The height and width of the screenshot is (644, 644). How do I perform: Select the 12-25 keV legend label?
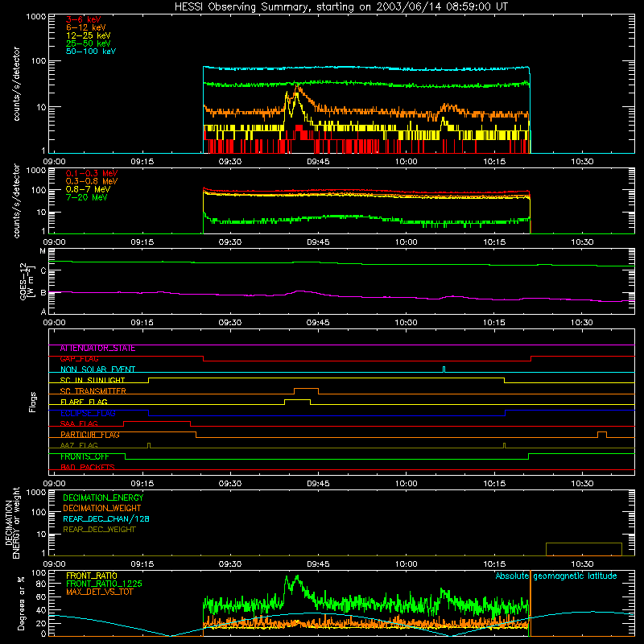tap(89, 35)
